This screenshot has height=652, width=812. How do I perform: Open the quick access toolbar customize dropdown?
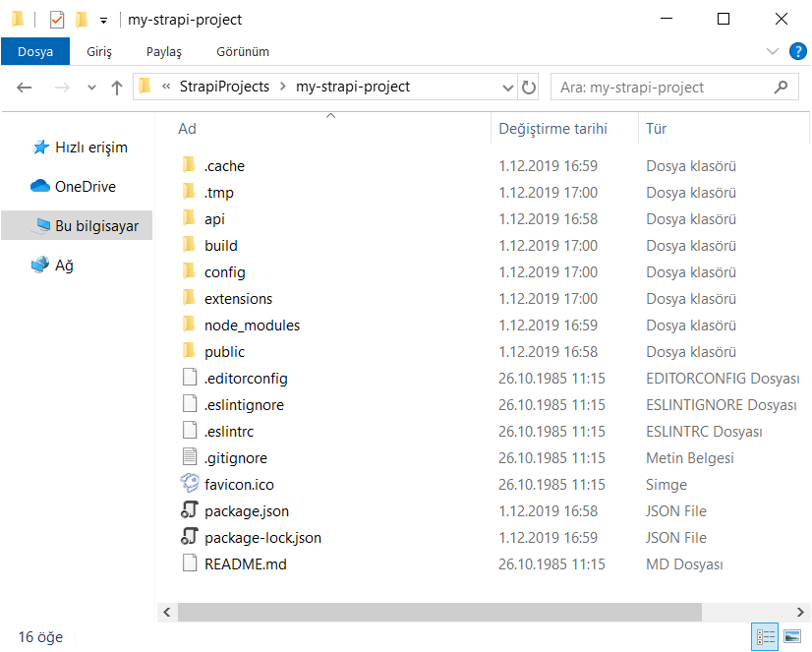tap(103, 21)
